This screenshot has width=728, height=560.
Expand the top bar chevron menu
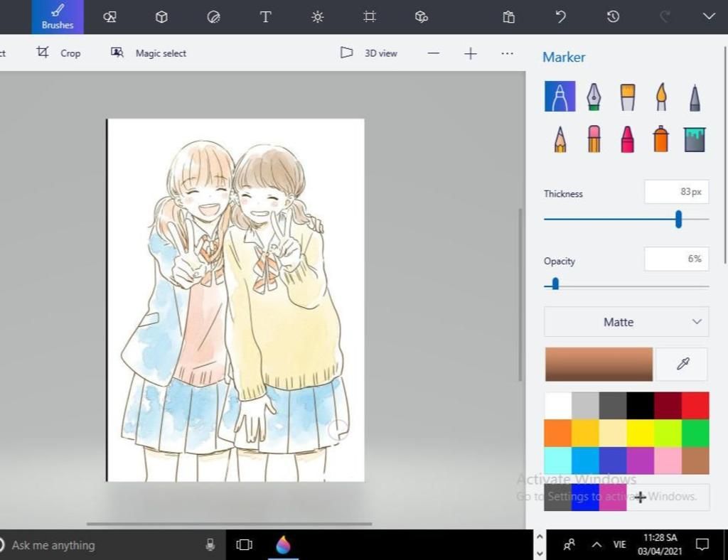(x=709, y=17)
